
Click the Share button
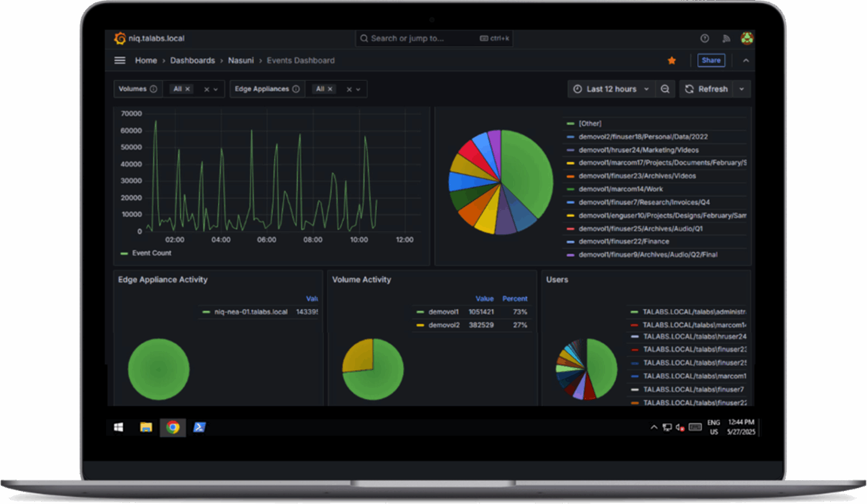[x=711, y=60]
